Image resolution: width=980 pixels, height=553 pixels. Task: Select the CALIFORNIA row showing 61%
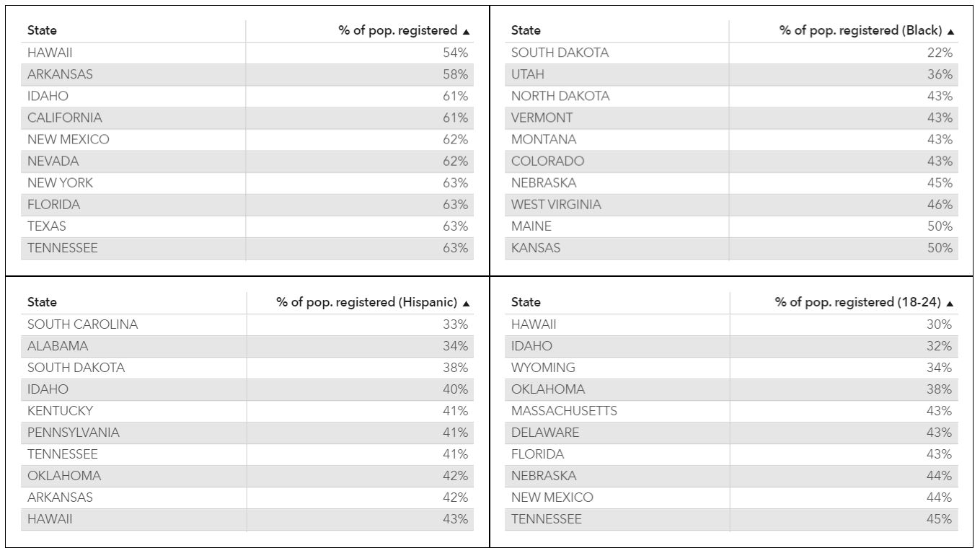tap(247, 118)
